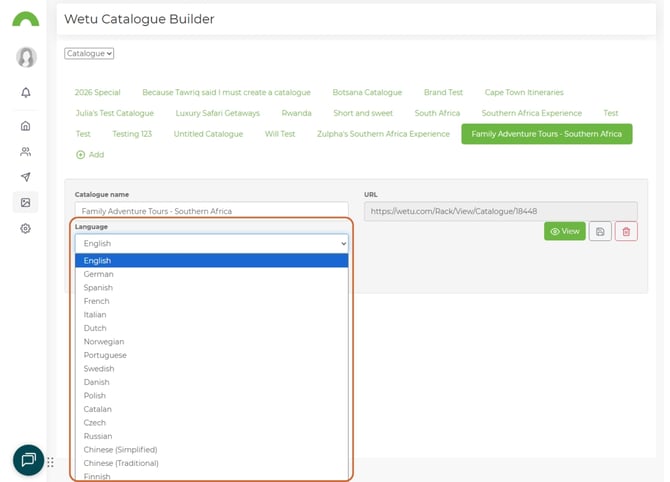The image size is (670, 482).
Task: Select Short and sweet catalogue
Action: coord(363,113)
